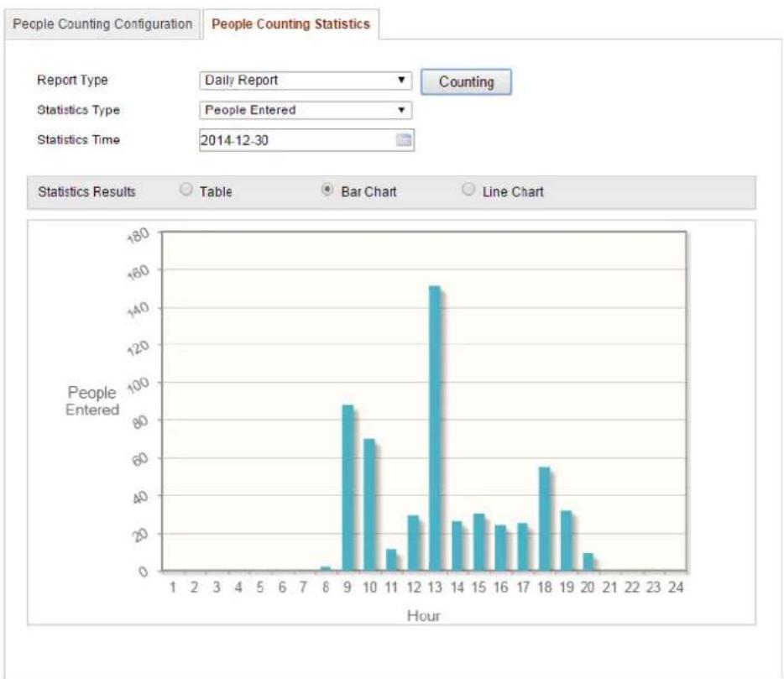Click the bar for hour 20

tap(588, 562)
